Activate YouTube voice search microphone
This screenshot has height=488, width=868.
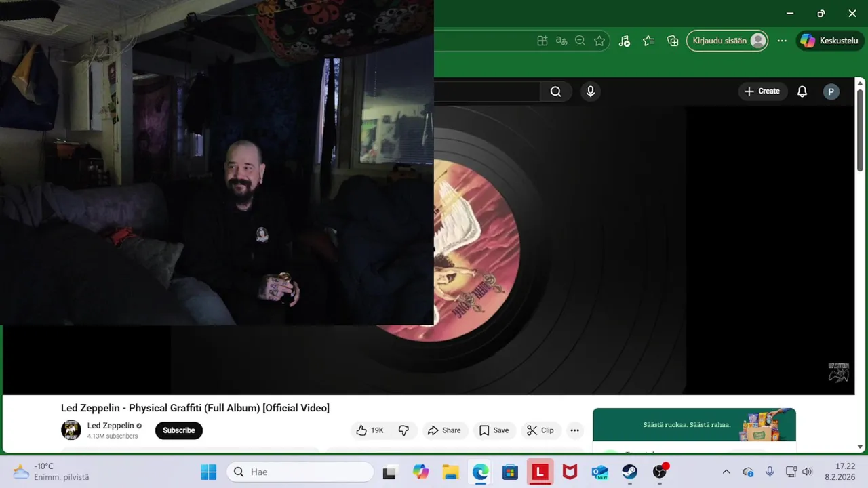[591, 91]
